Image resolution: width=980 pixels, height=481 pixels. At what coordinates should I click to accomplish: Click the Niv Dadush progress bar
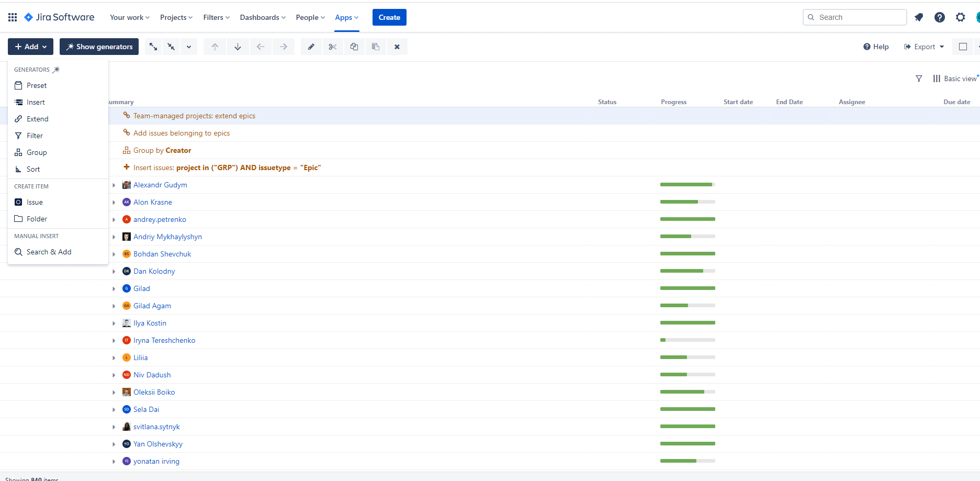688,375
